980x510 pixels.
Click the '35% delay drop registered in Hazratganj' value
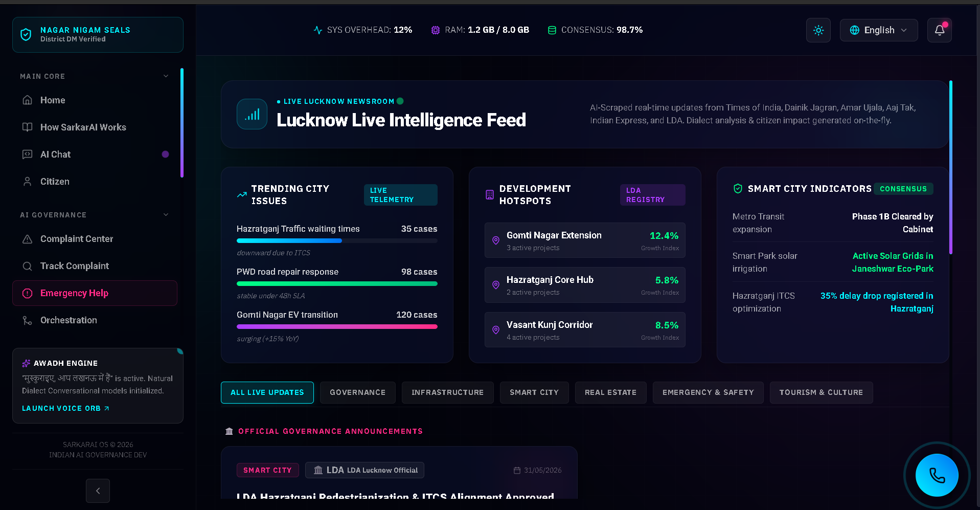877,302
